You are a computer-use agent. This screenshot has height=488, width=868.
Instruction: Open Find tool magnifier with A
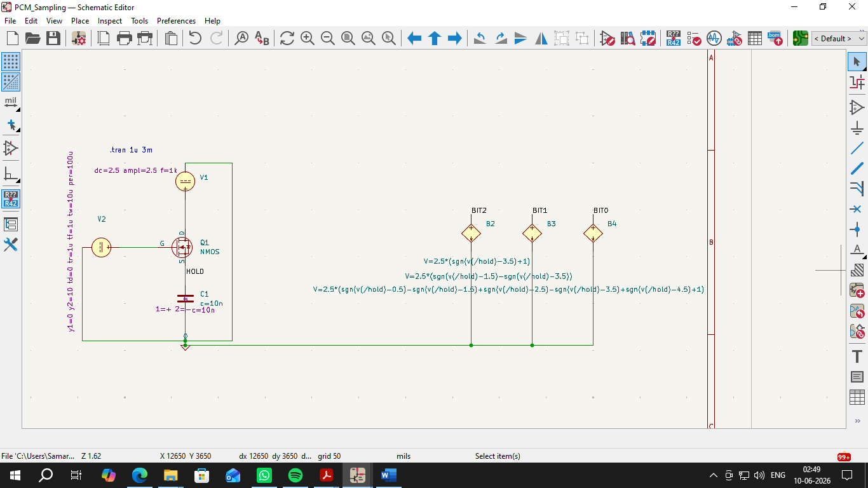tap(241, 38)
